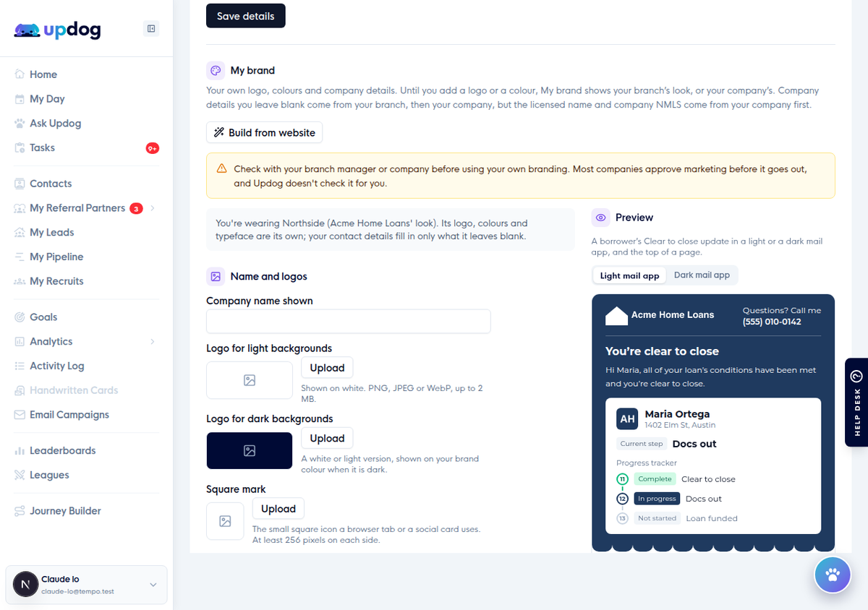Click the Goals target icon
This screenshot has width=868, height=610.
(20, 317)
